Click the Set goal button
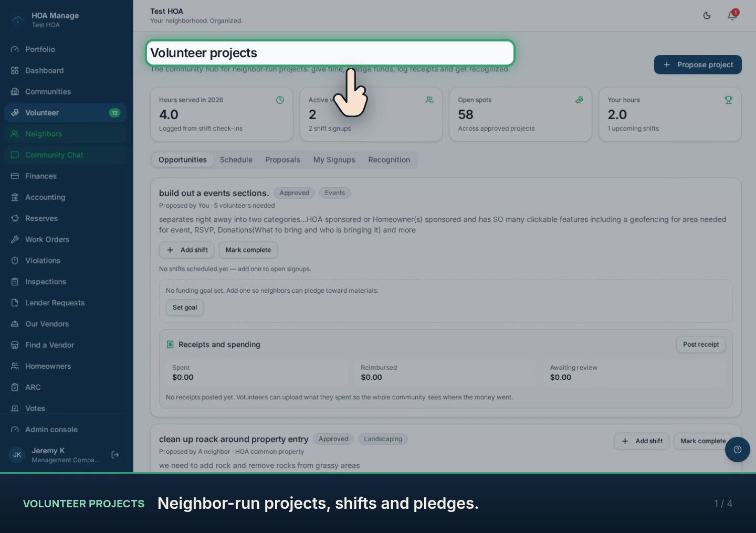Image resolution: width=756 pixels, height=533 pixels. pos(185,307)
